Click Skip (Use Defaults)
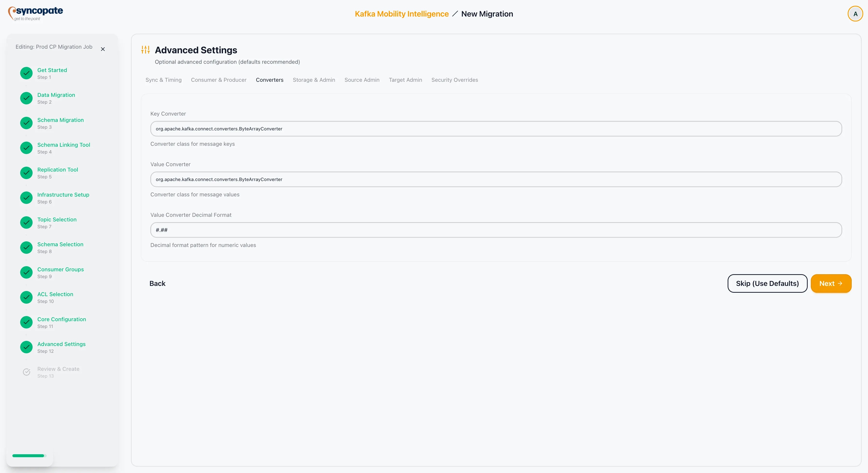Viewport: 868px width, 473px height. pos(767,283)
